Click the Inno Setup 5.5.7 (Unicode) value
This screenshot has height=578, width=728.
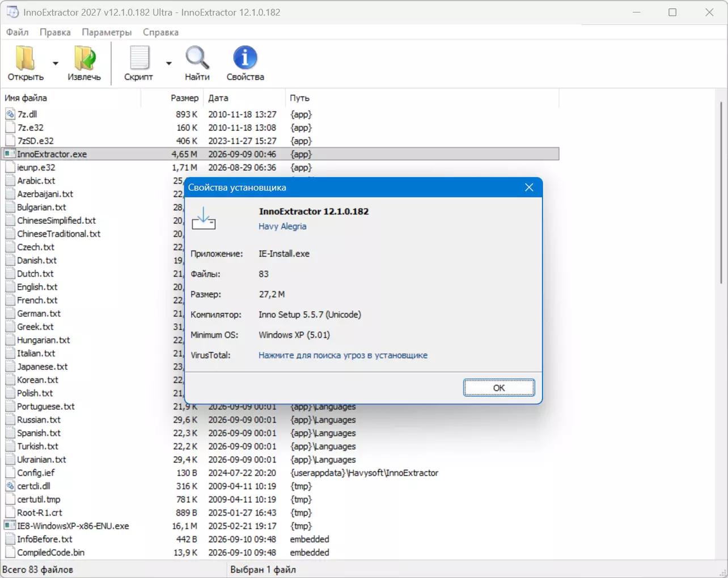pyautogui.click(x=310, y=314)
